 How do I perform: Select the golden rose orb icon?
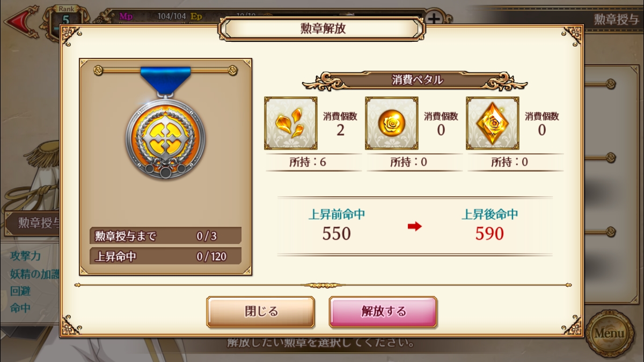click(392, 123)
